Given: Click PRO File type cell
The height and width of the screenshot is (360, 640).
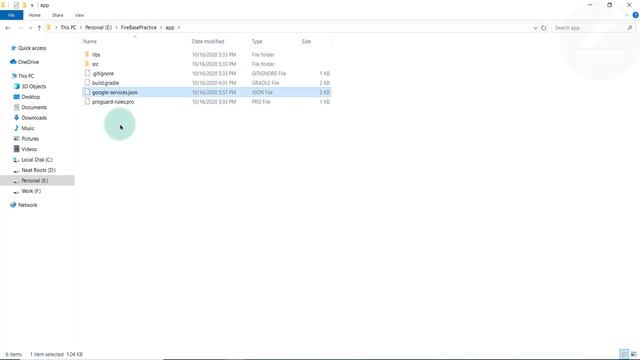Looking at the screenshot, I should coord(261,102).
